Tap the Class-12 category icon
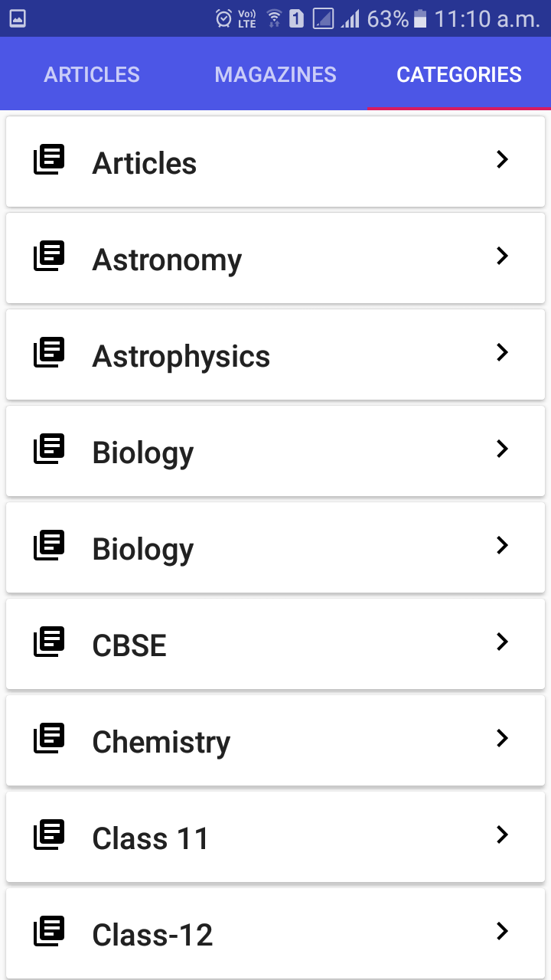This screenshot has height=980, width=551. (49, 931)
